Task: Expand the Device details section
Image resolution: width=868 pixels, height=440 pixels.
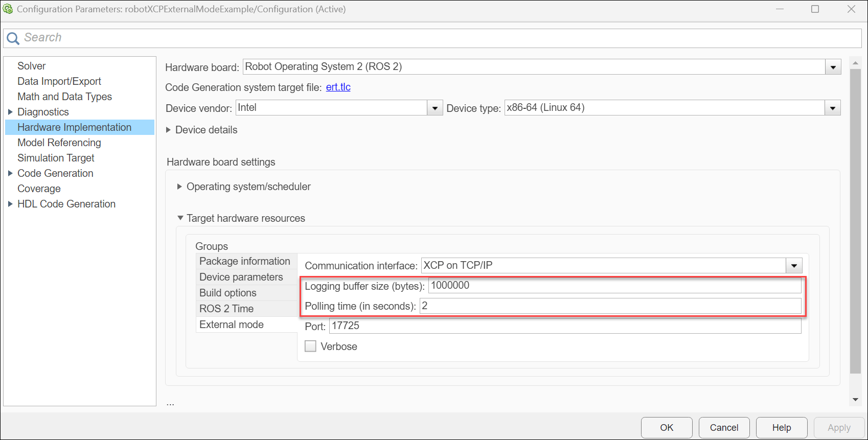Action: click(169, 130)
